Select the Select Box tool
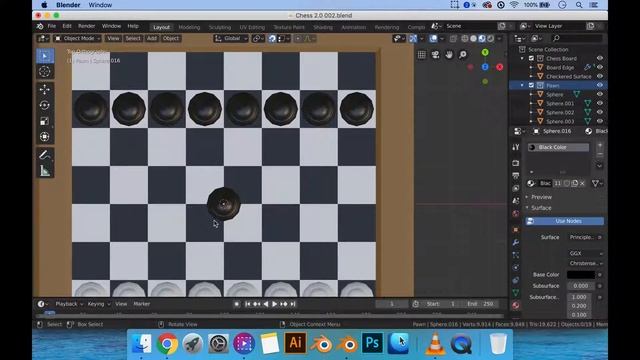The width and height of the screenshot is (640, 360). click(x=45, y=56)
